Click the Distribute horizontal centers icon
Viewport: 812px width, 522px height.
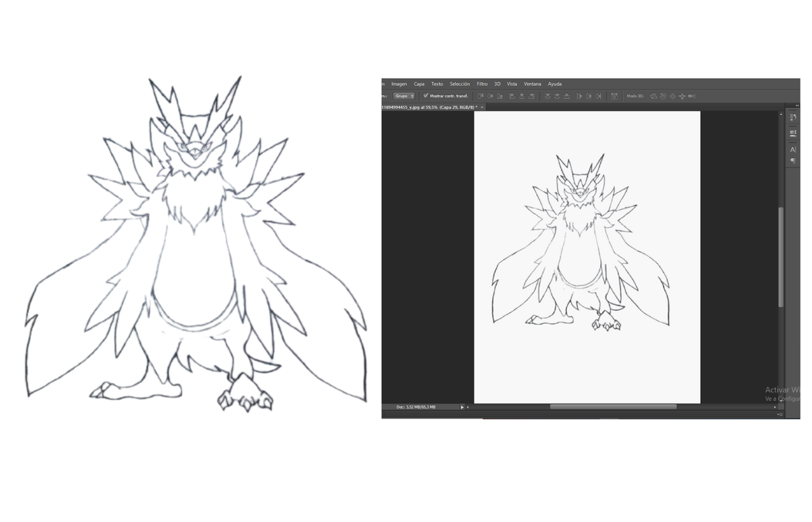[x=589, y=96]
